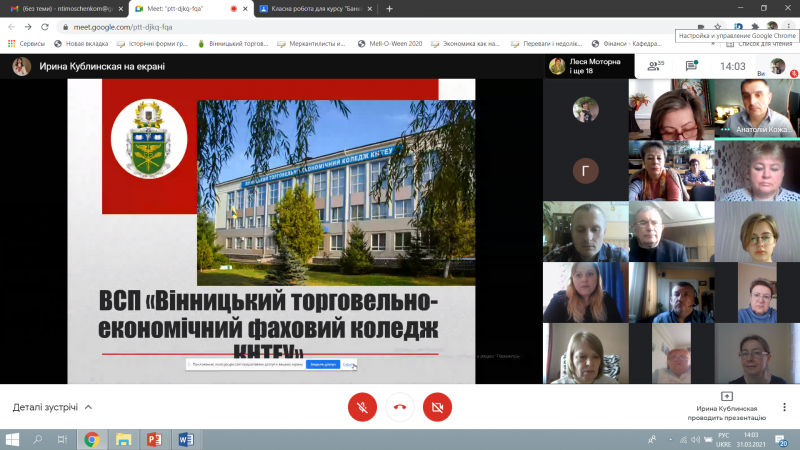The width and height of the screenshot is (800, 450).
Task: Open the Windows notification center icon
Action: (x=781, y=440)
